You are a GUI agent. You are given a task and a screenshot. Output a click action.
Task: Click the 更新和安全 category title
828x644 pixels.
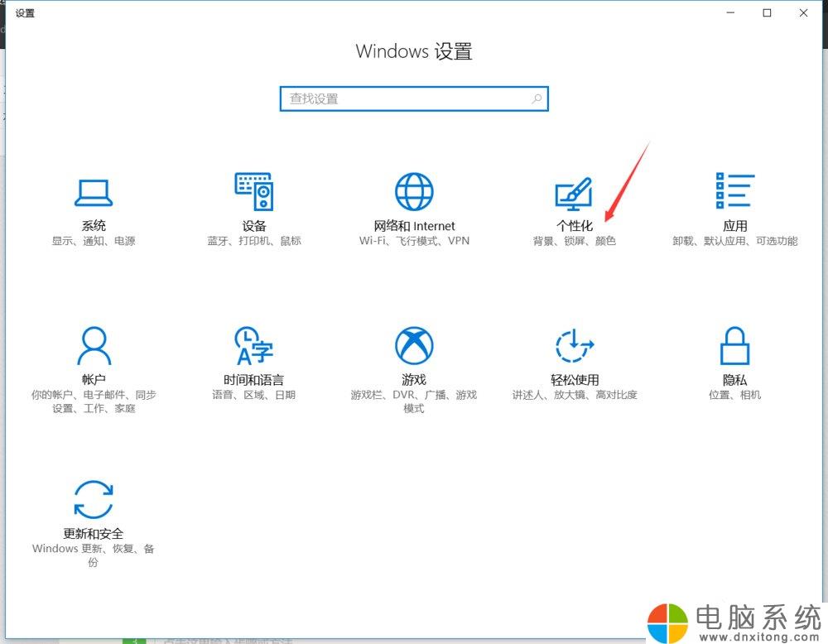click(94, 534)
